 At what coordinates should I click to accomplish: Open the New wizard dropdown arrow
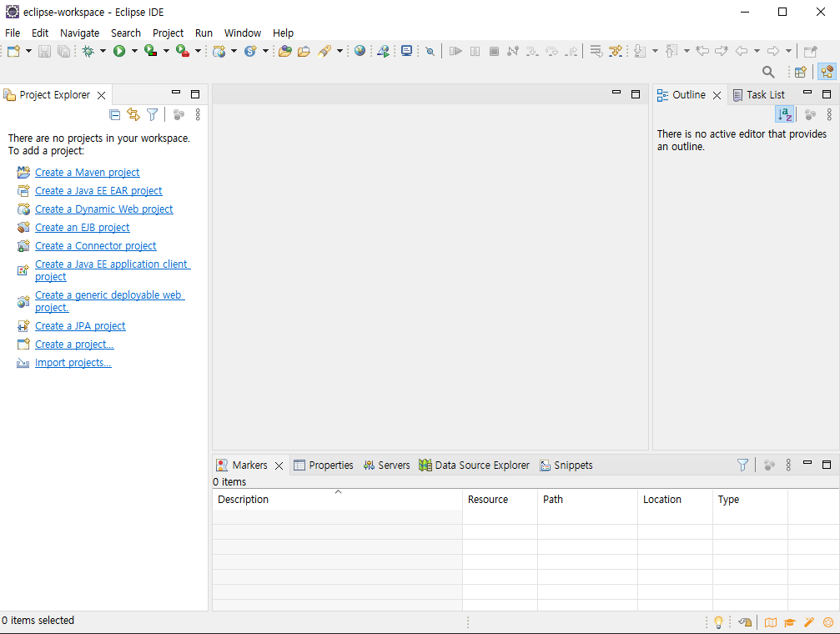pos(28,51)
